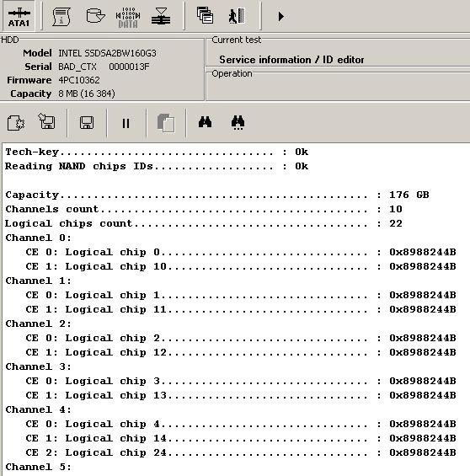Open the stacked windows list icon
This screenshot has height=476, width=470.
[205, 16]
